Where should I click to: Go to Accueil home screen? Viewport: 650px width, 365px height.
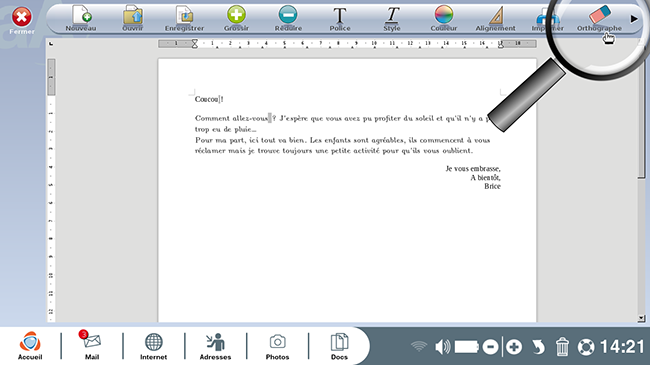(30, 345)
